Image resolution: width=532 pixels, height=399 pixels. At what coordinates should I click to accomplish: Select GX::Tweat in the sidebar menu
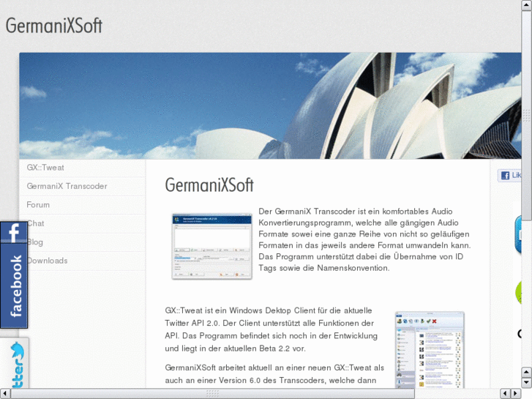point(45,168)
